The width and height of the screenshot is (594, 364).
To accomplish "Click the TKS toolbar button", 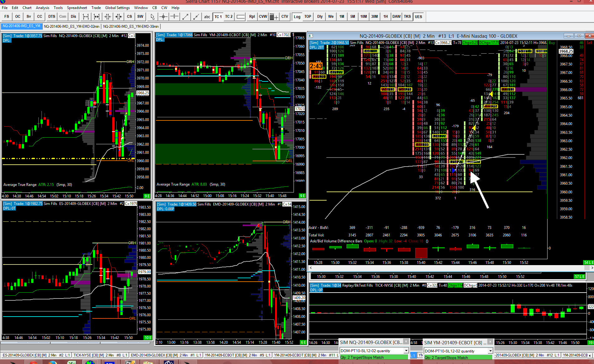I will click(407, 17).
